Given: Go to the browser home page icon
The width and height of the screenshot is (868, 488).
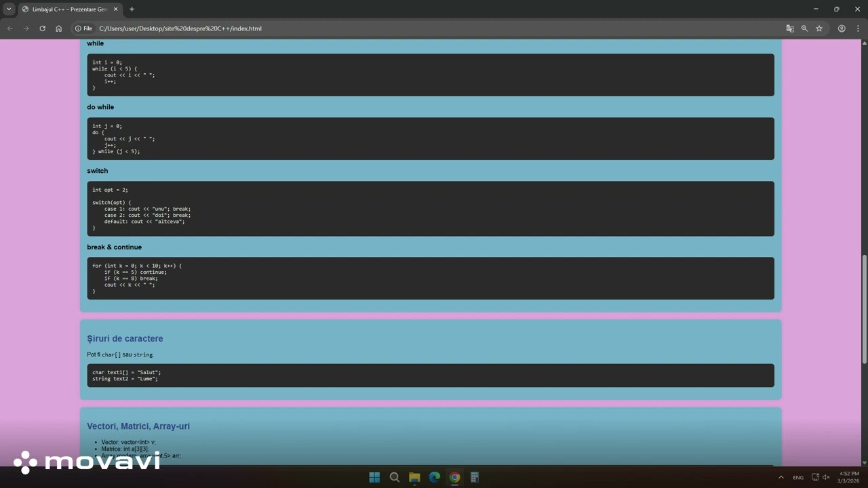Looking at the screenshot, I should [x=58, y=28].
